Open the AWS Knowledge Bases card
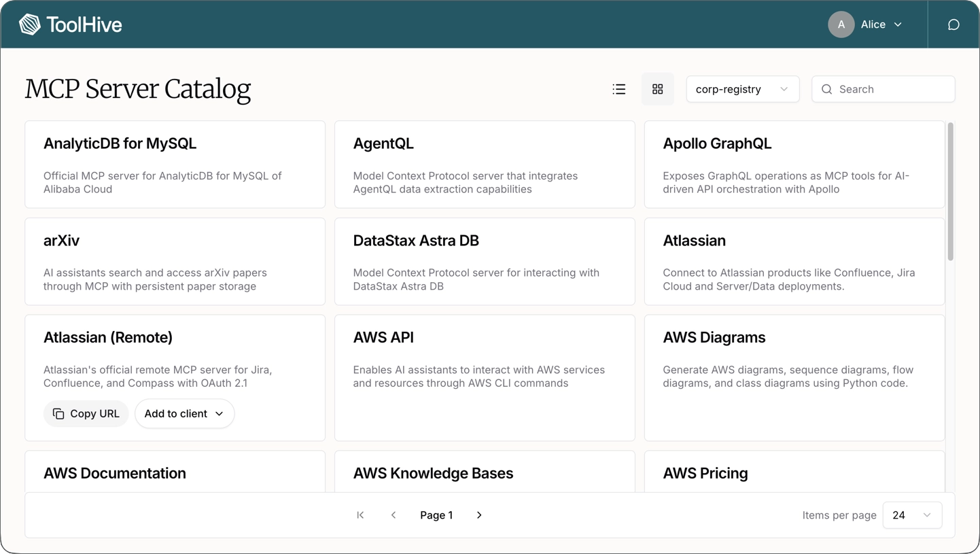The width and height of the screenshot is (980, 554). [x=485, y=472]
